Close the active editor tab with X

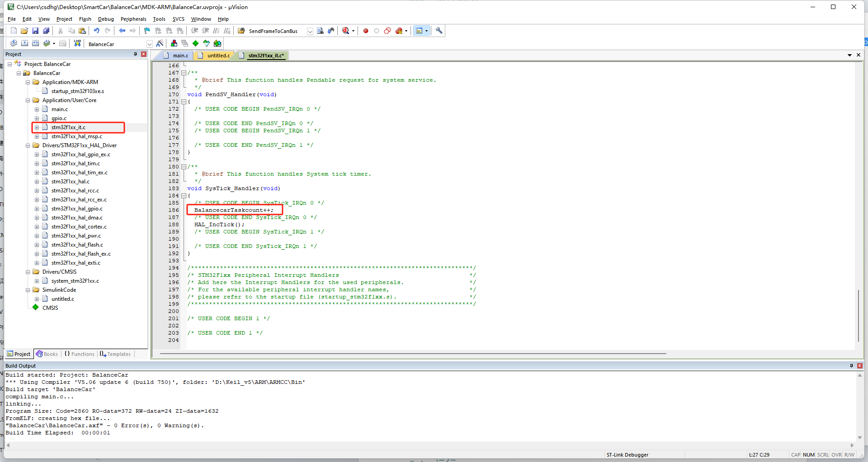(x=859, y=55)
